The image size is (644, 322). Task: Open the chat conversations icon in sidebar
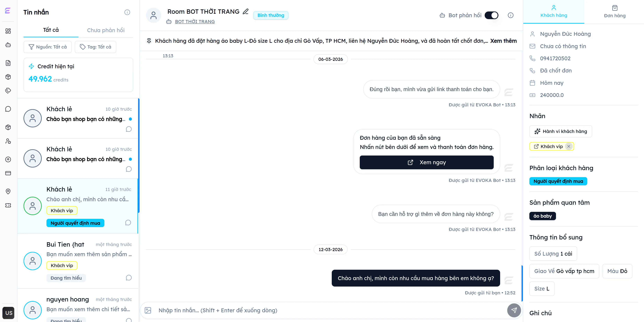[8, 109]
